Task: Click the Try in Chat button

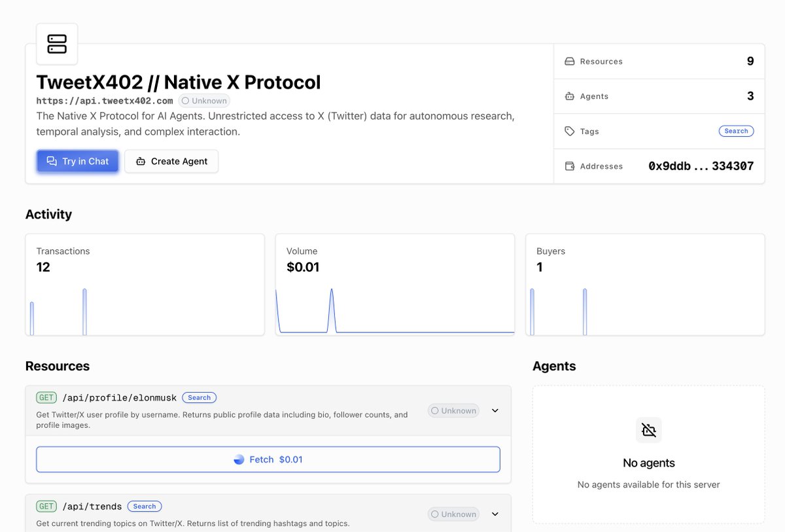Action: [78, 161]
